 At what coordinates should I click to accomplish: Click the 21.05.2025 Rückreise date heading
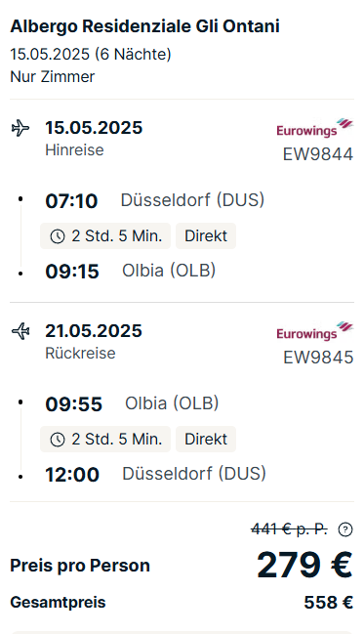tap(94, 331)
